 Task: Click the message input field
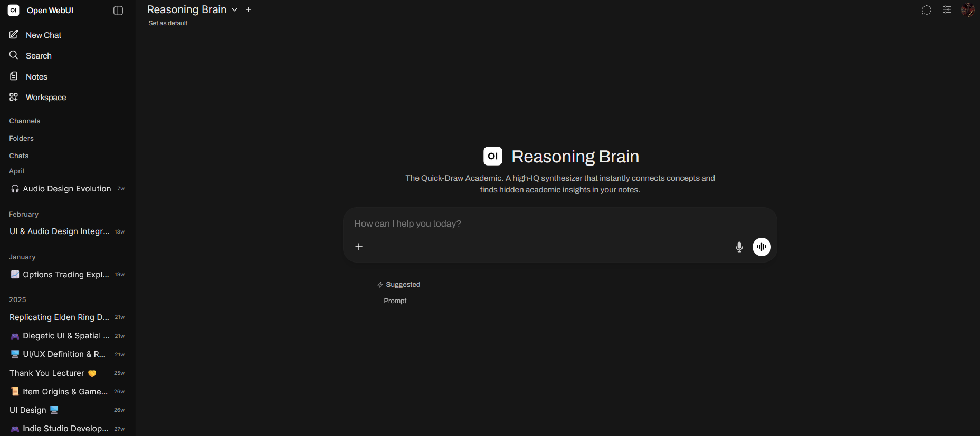point(560,224)
